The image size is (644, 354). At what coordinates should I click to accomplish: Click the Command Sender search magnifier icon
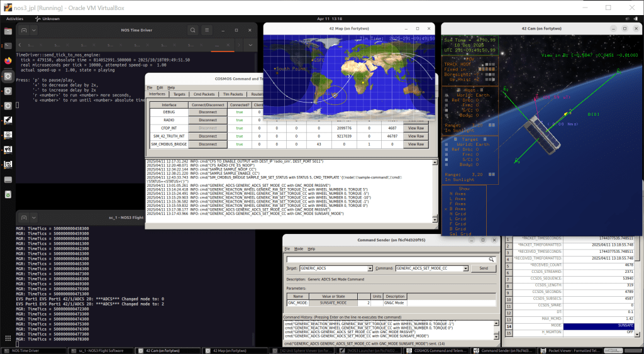point(491,258)
